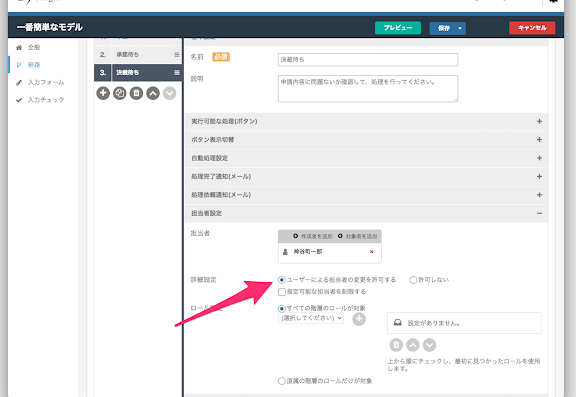Click the 説明 description textarea

pos(368,89)
